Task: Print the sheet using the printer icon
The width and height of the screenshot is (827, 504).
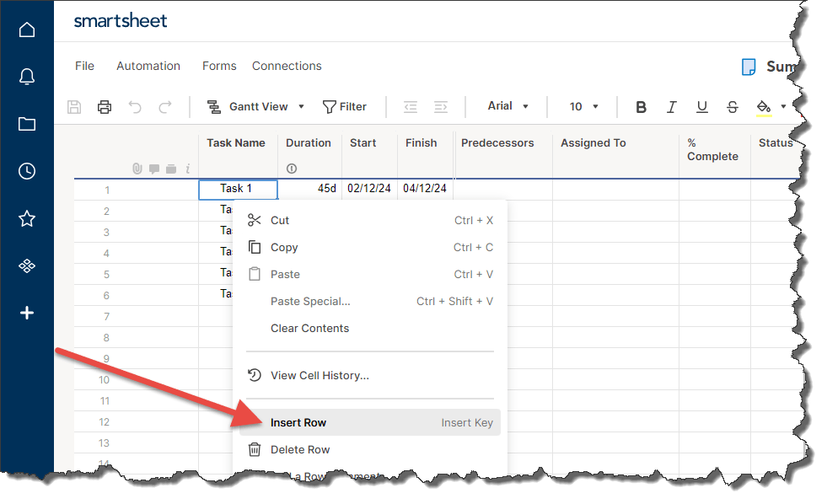Action: point(104,106)
